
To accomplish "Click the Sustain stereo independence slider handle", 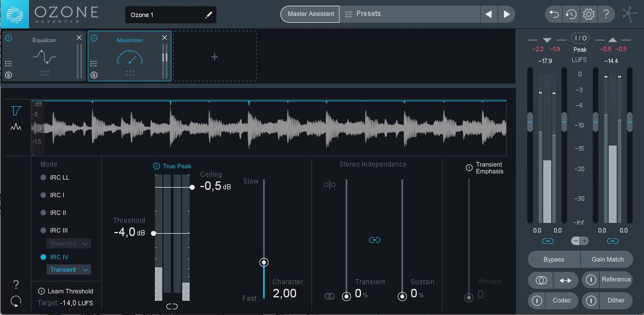I will 402,297.
